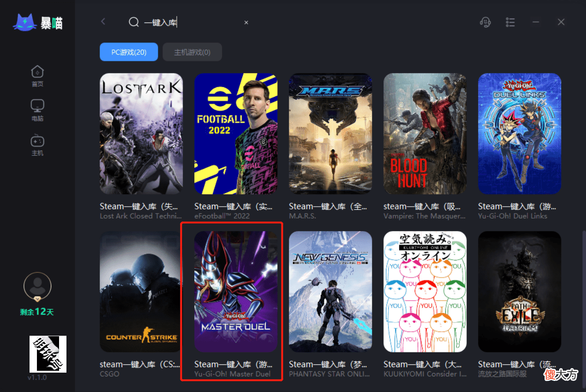Click the '流放之路国际服' subtitle text
This screenshot has height=392, width=586.
(502, 374)
